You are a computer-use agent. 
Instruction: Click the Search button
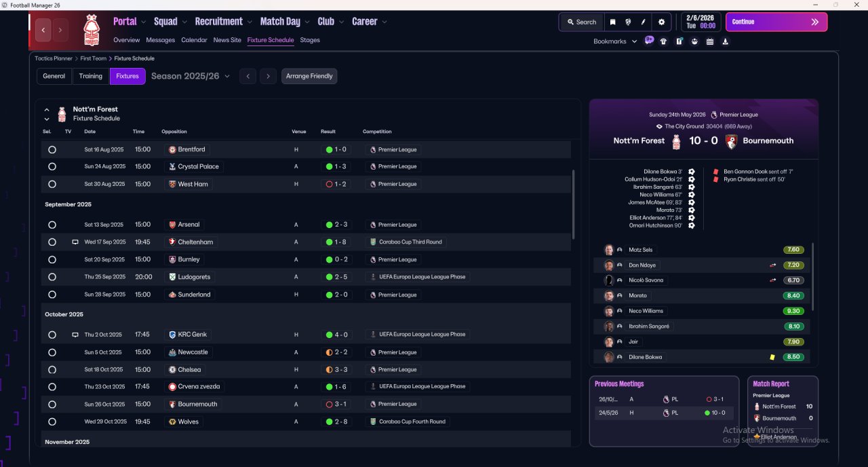[x=582, y=22]
